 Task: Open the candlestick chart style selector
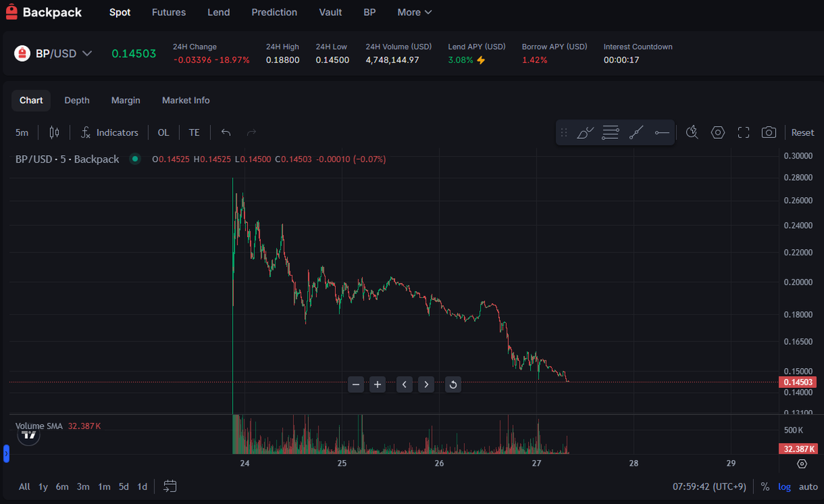[54, 133]
